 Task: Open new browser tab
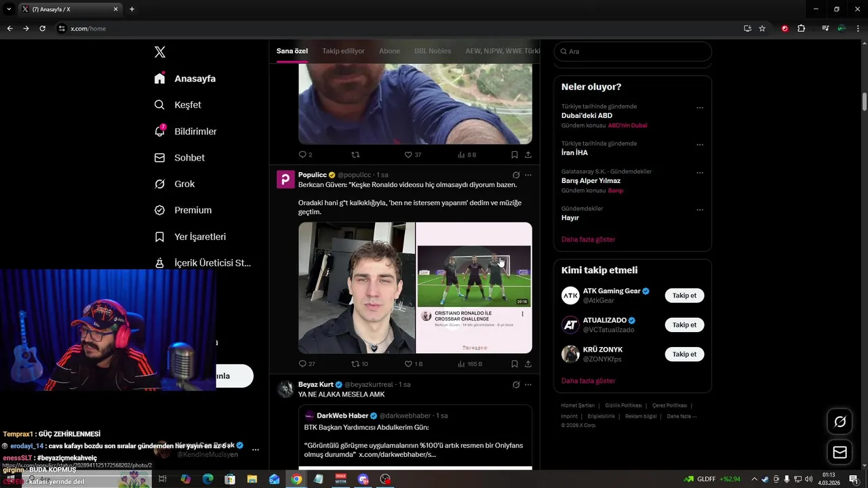click(132, 9)
